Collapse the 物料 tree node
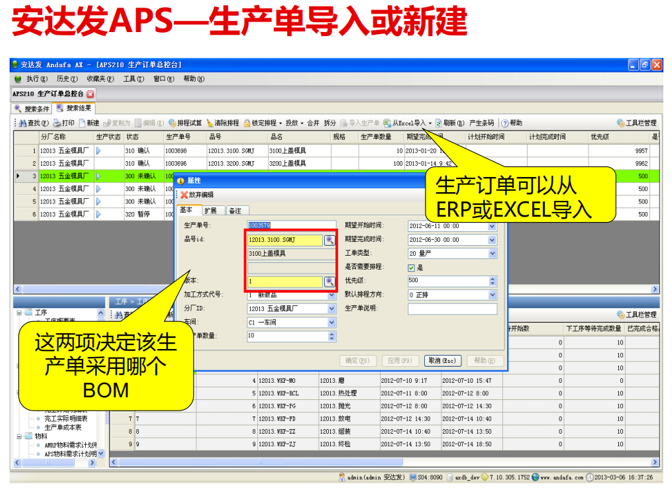Image resolution: width=672 pixels, height=491 pixels. pos(19,437)
